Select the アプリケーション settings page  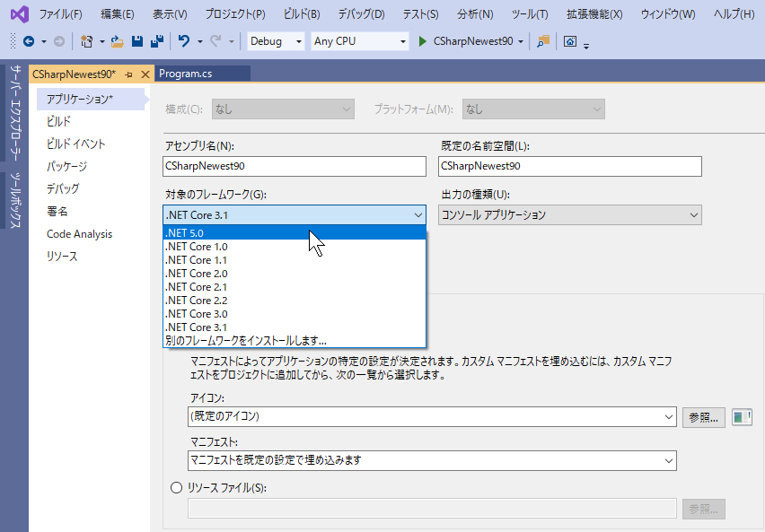pos(91,99)
